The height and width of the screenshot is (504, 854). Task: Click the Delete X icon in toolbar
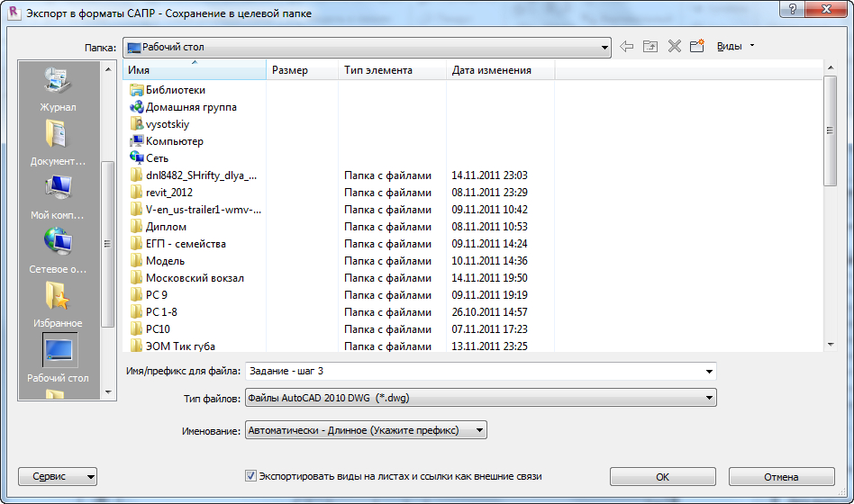coord(674,46)
